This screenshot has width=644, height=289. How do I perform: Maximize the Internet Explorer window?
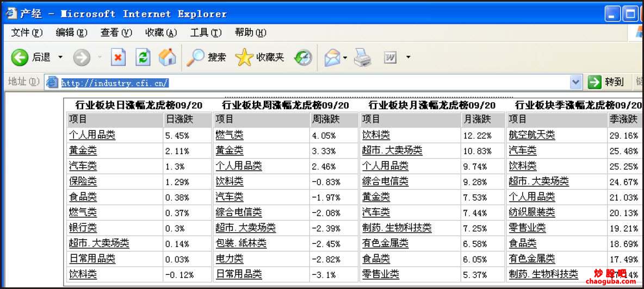pos(630,14)
